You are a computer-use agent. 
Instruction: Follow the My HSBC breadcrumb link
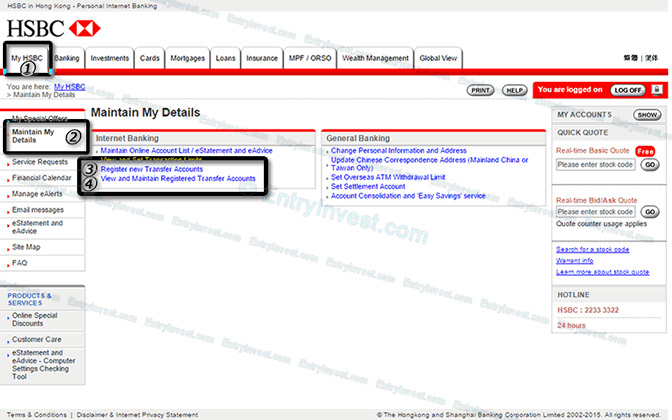[69, 87]
